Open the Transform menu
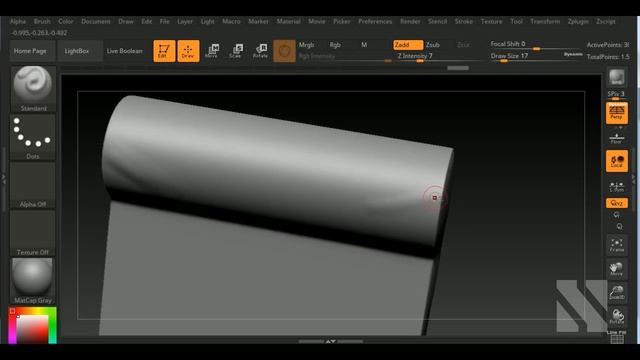The width and height of the screenshot is (640, 360). [545, 21]
